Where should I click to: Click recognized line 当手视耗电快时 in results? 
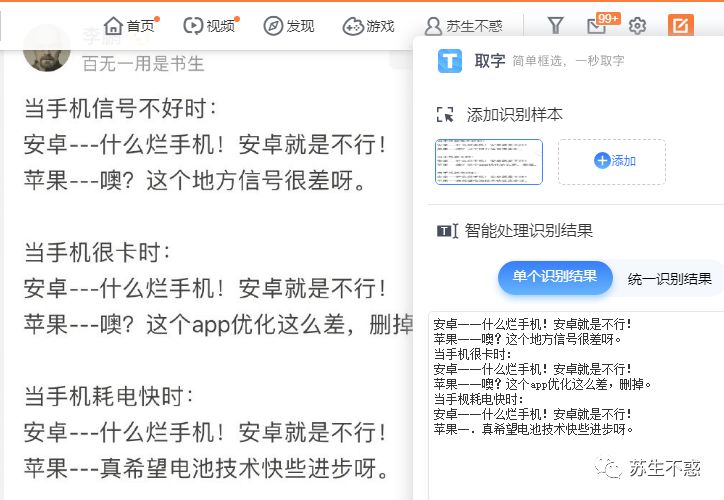coord(478,399)
